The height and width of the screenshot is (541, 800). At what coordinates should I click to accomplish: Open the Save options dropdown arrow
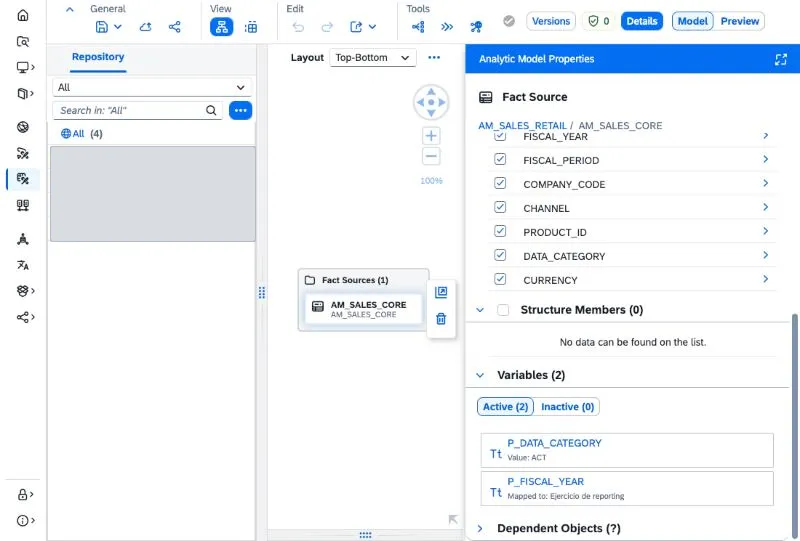118,27
